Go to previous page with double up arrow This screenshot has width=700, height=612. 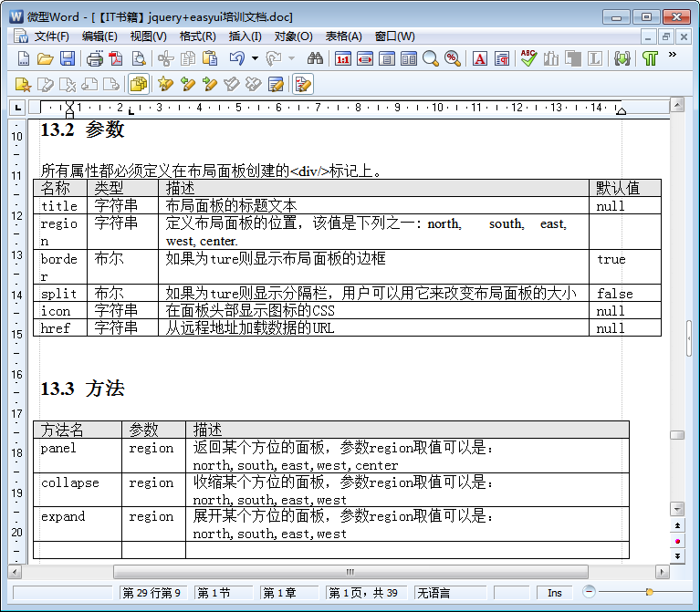tap(677, 525)
